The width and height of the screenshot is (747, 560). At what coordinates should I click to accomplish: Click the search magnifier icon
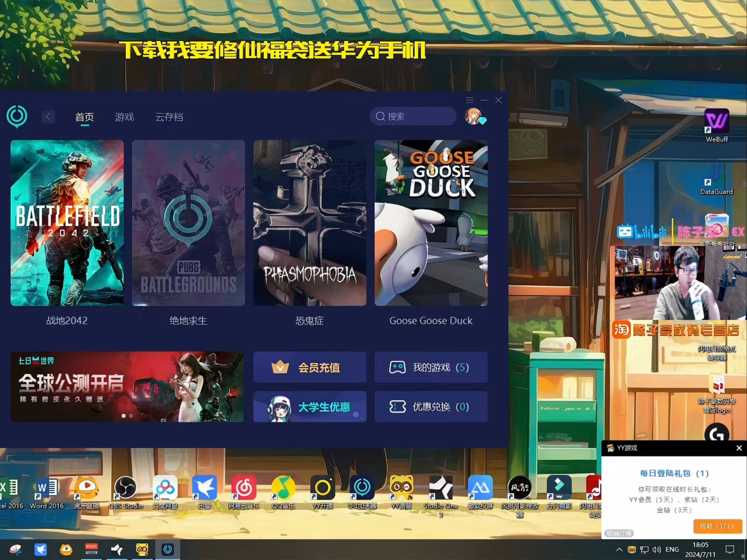380,116
